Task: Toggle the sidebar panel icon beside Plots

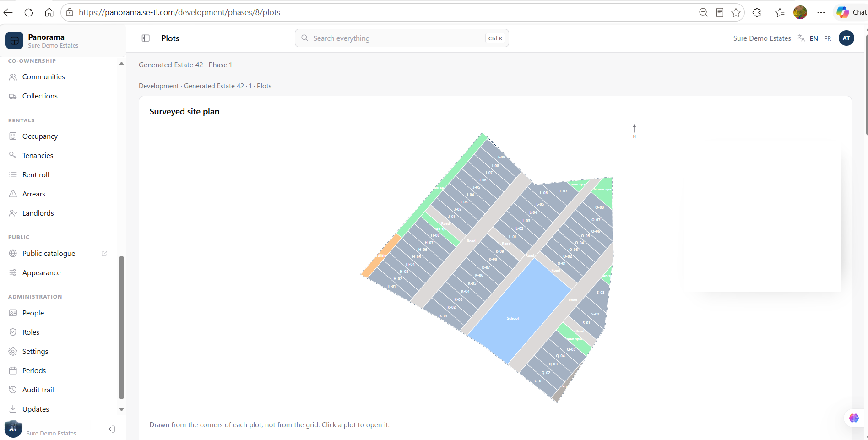Action: tap(146, 38)
